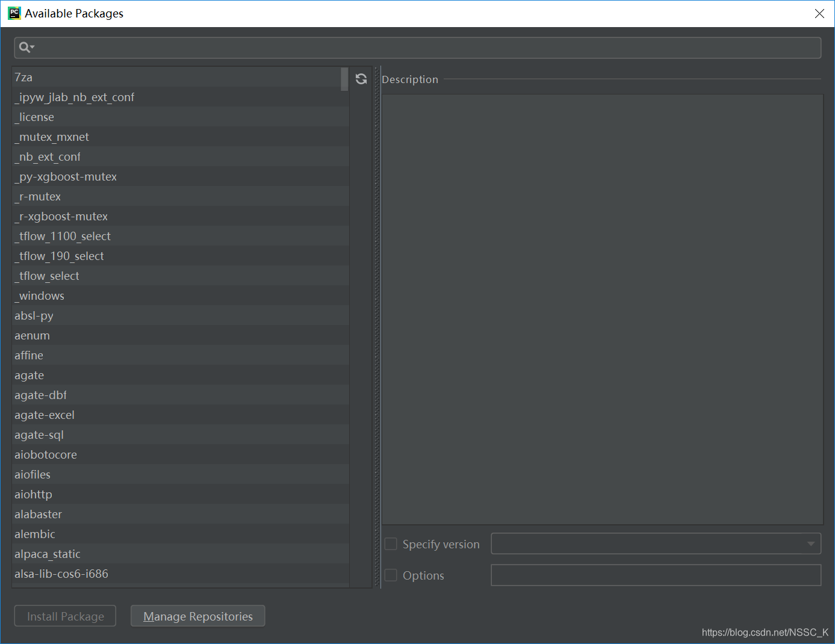The height and width of the screenshot is (644, 835).
Task: Select the _ipyw_jlab_nb_ext_conf package
Action: 181,97
